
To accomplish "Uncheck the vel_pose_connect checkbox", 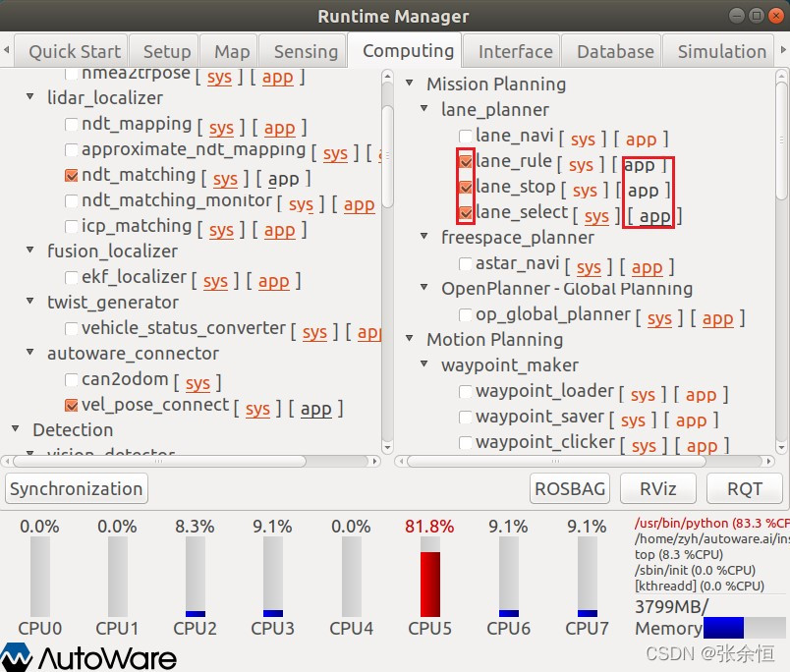I will click(x=72, y=406).
